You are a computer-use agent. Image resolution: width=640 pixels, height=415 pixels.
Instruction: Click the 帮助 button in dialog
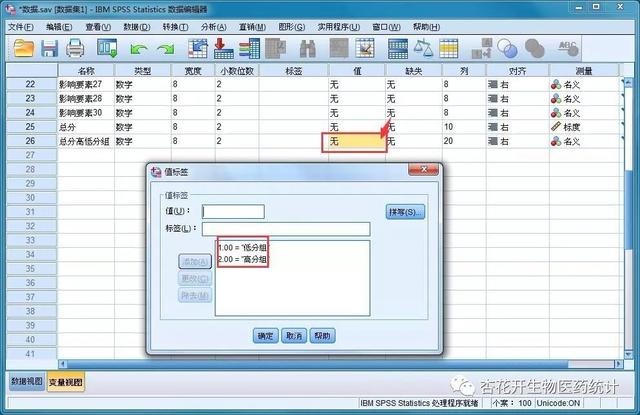pos(322,336)
